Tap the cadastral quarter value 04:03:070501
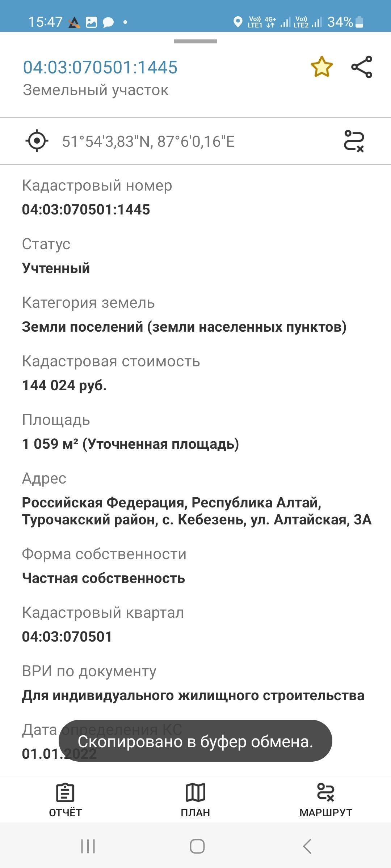 (x=67, y=637)
